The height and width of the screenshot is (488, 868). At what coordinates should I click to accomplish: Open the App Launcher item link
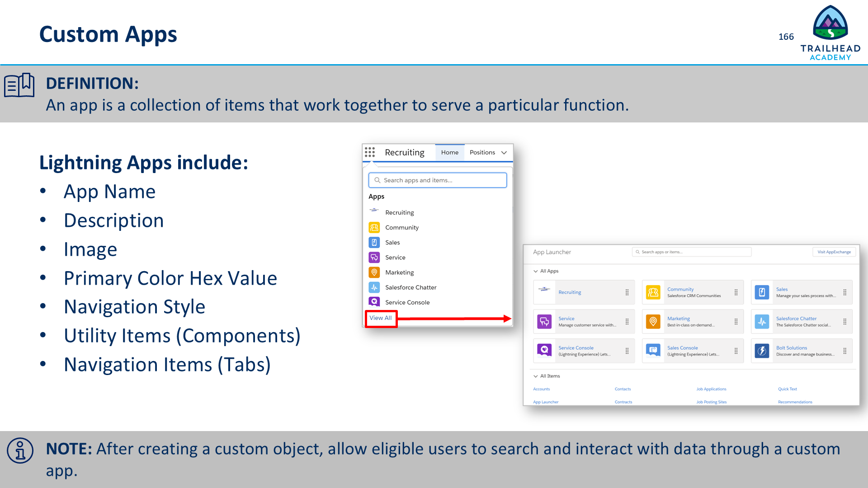[546, 402]
